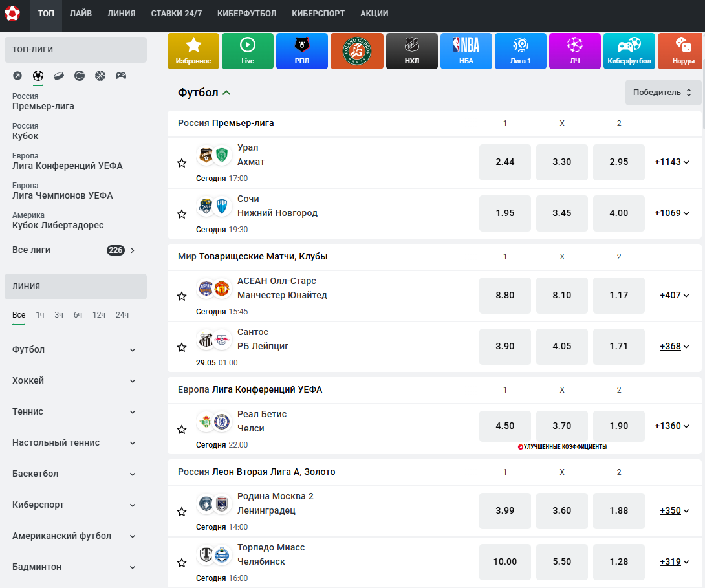Expand Баскетбол in the Линия sidebar
This screenshot has height=588, width=705.
74,474
